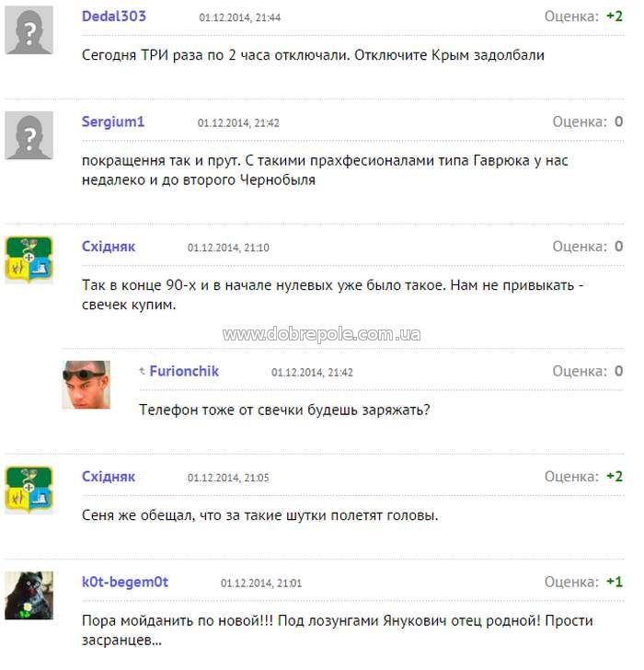The width and height of the screenshot is (644, 670).
Task: Click timestamp 01.12.2014, 21:44
Action: coord(240,17)
